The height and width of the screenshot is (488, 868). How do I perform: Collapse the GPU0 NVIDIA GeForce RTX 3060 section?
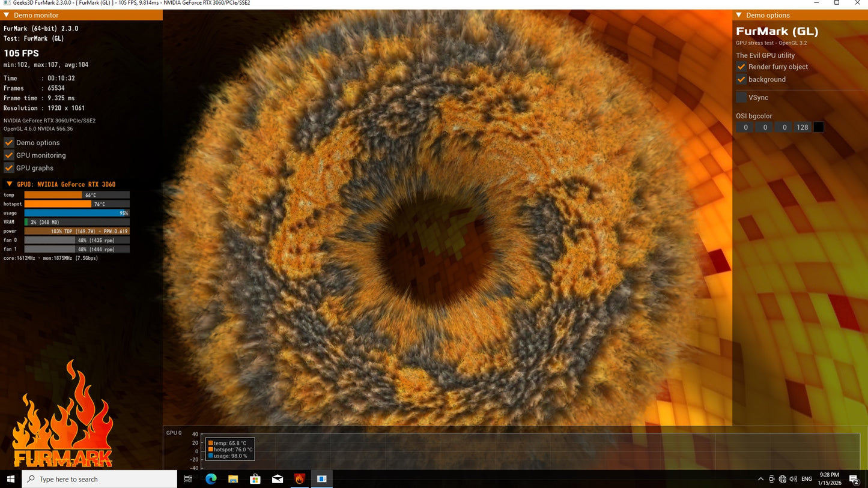9,184
